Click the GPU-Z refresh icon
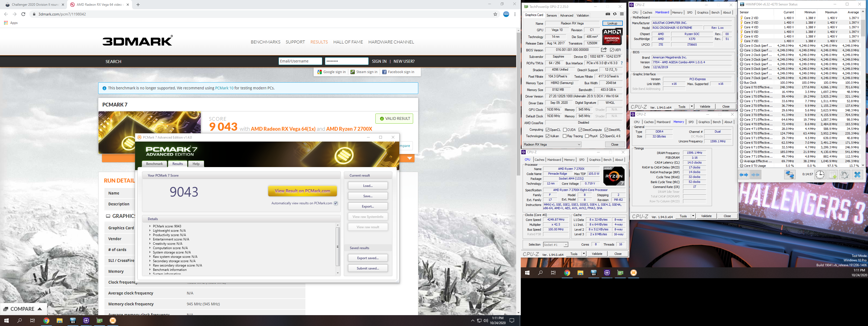 coord(615,14)
